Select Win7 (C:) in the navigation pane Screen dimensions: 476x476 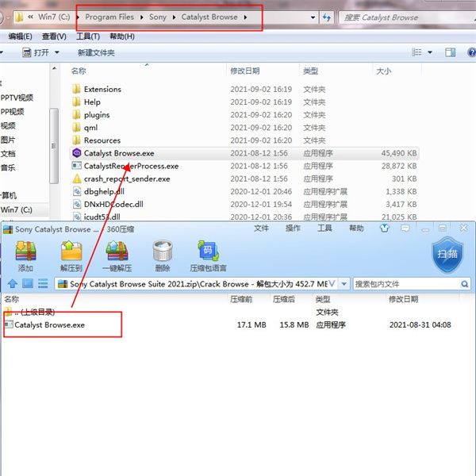pos(17,209)
